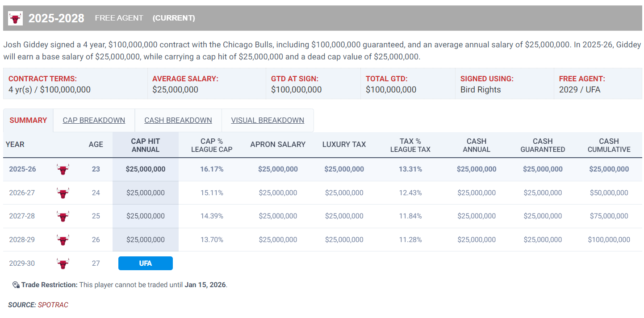Image resolution: width=644 pixels, height=318 pixels.
Task: Click the blue UFA button
Action: 145,264
